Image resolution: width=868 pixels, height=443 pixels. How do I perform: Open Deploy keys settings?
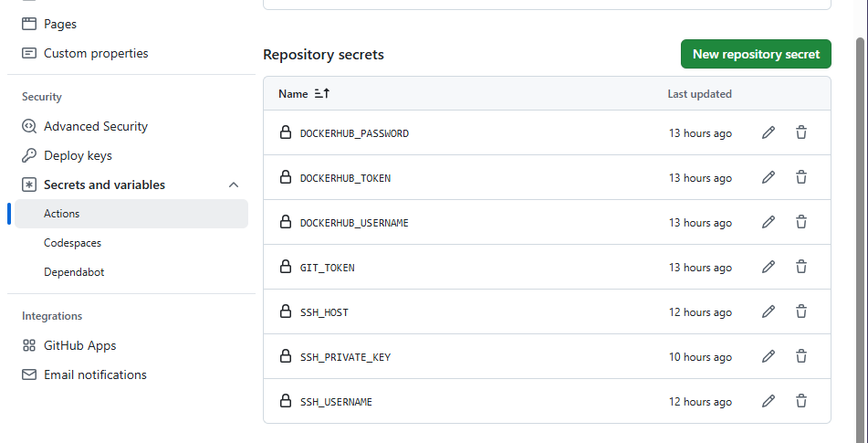tap(78, 155)
